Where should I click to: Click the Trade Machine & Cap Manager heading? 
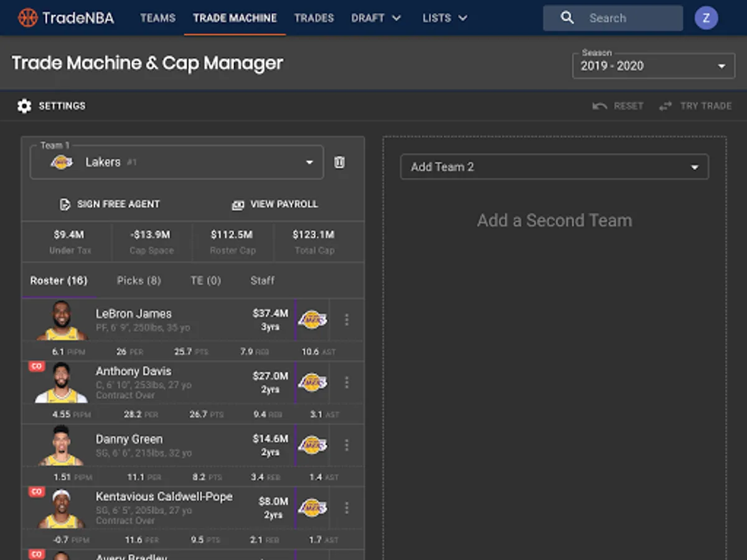point(148,63)
